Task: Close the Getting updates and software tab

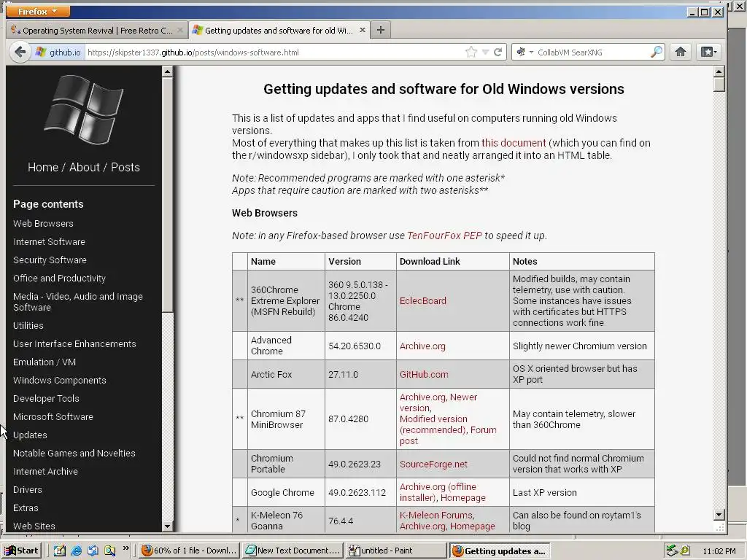Action: pos(363,30)
